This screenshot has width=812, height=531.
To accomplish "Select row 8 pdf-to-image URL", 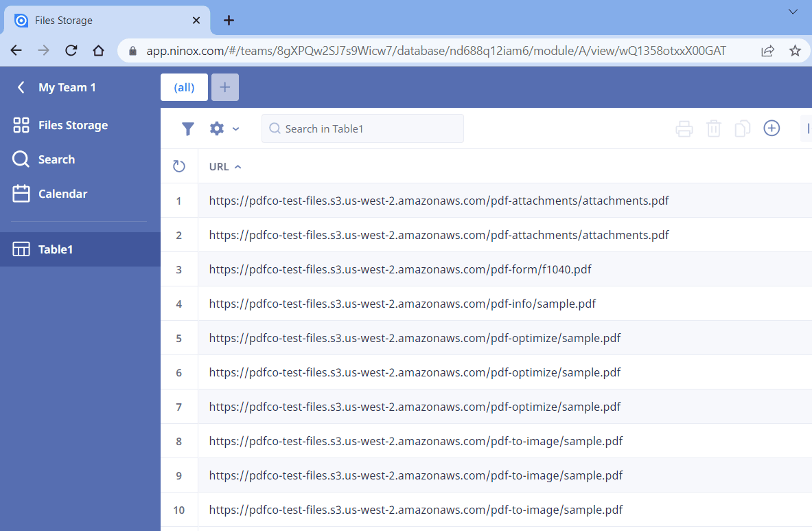I will point(416,441).
